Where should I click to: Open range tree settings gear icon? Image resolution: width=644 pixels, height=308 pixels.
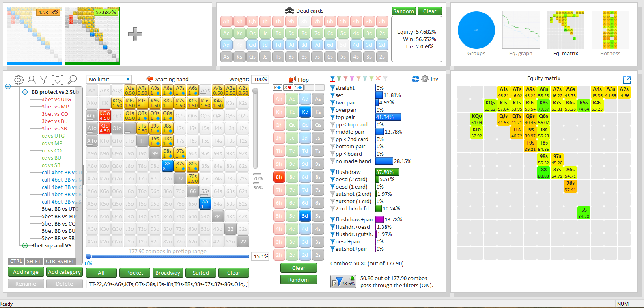pyautogui.click(x=19, y=80)
